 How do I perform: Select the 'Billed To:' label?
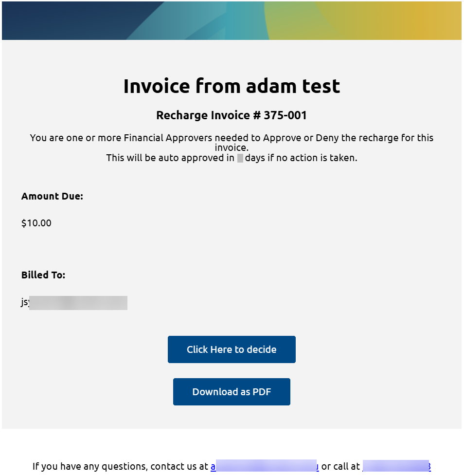click(43, 275)
